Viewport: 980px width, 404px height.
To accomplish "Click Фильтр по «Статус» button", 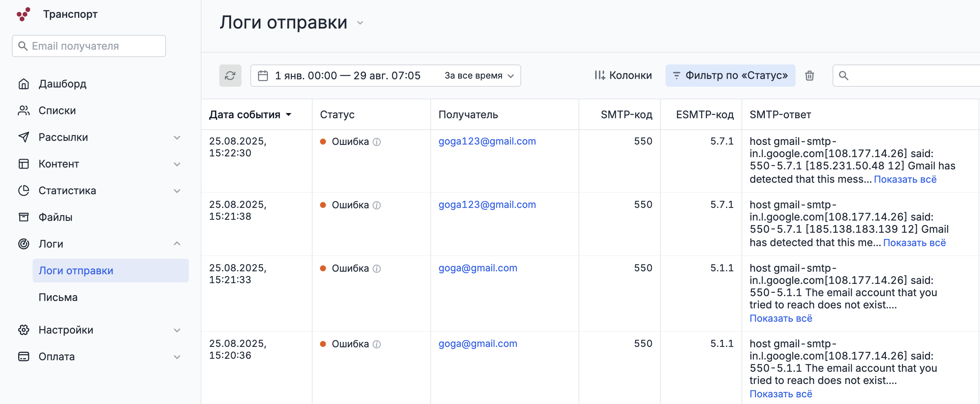I will point(730,75).
